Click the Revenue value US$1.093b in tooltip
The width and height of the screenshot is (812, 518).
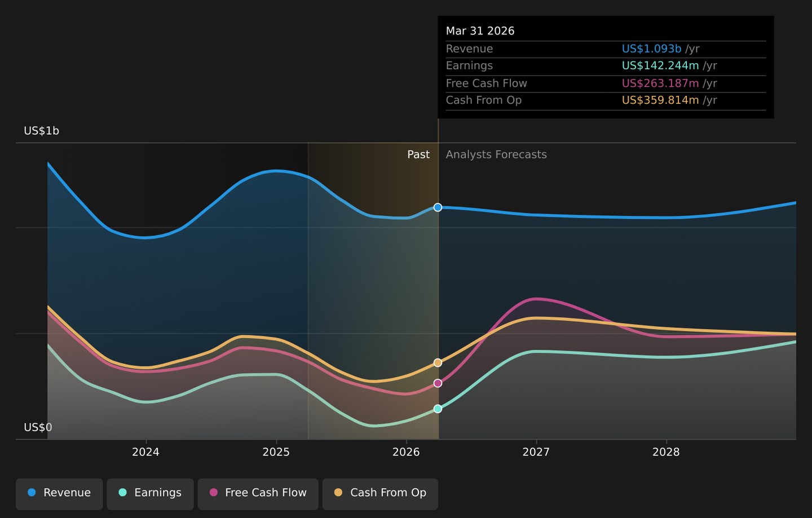tap(651, 49)
